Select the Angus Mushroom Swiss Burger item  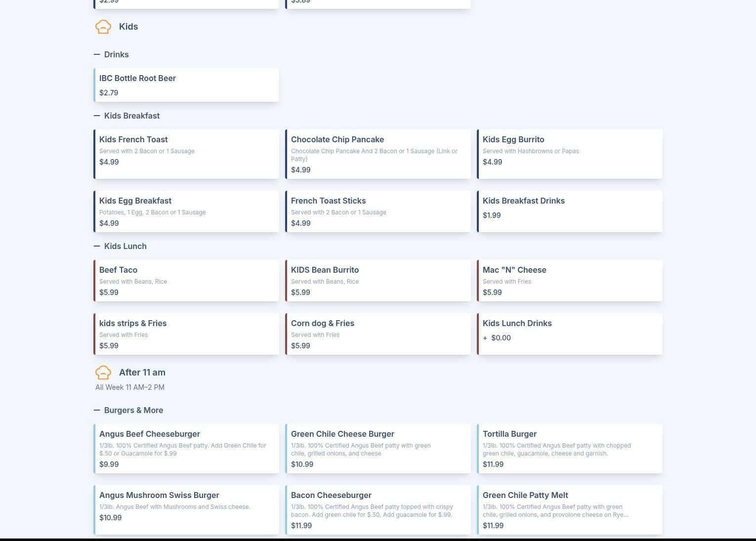coord(186,510)
